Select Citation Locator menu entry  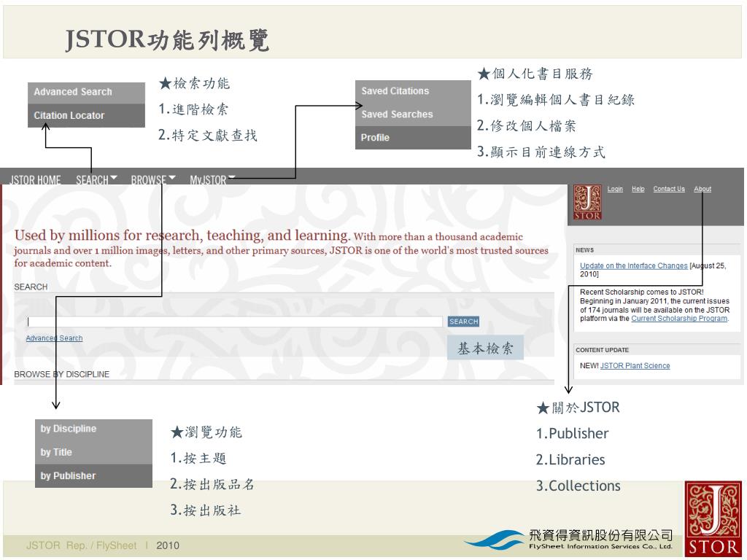point(86,116)
